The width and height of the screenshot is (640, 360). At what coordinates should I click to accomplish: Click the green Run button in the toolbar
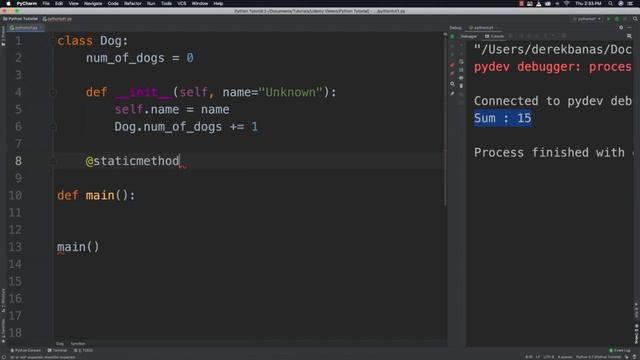[x=609, y=19]
